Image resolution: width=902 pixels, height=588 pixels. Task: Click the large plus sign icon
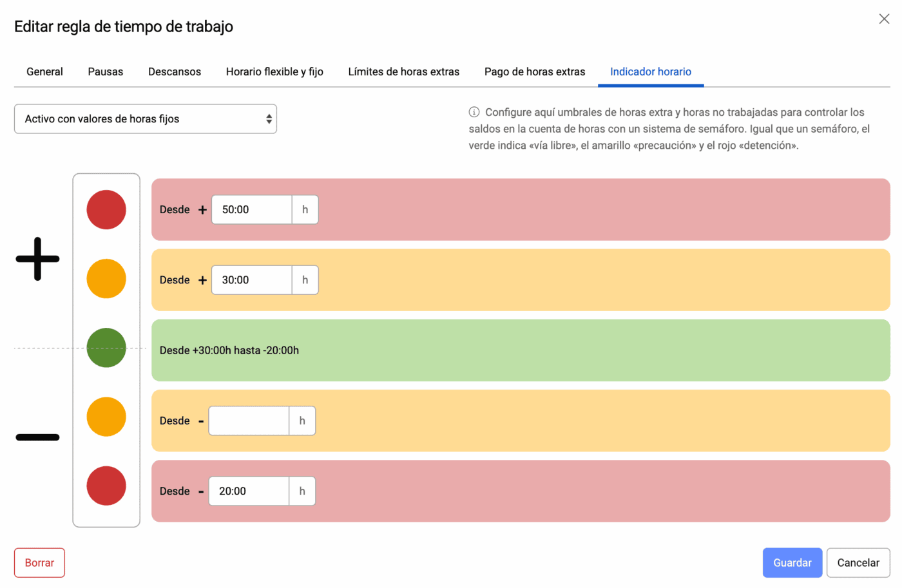(x=37, y=259)
